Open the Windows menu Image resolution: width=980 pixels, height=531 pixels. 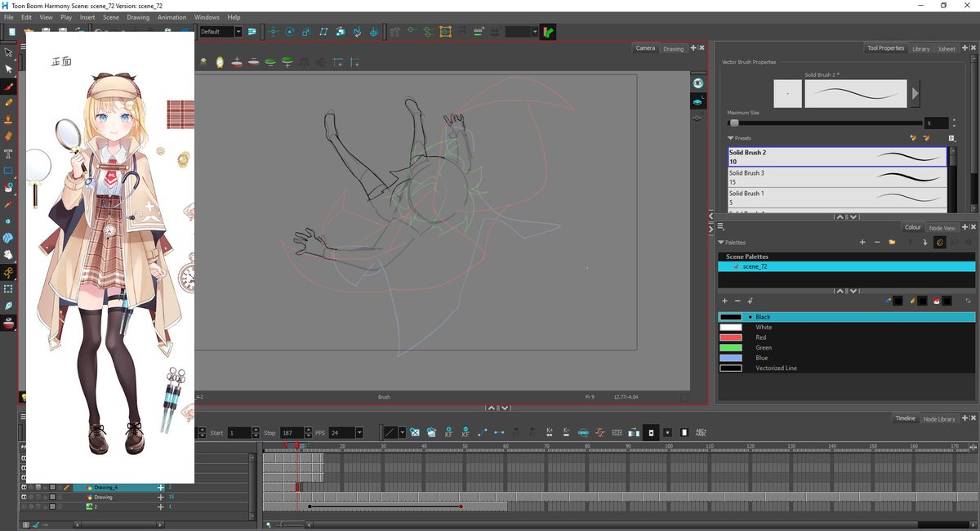tap(207, 17)
